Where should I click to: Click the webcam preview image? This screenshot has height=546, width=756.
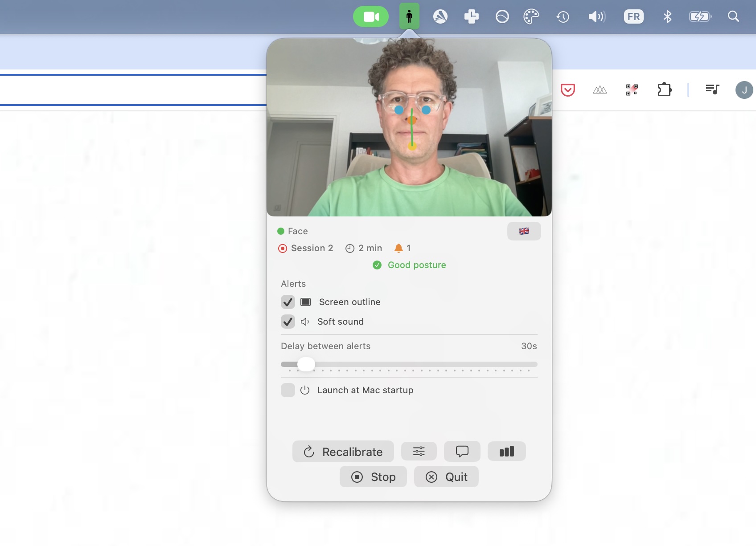click(x=409, y=127)
